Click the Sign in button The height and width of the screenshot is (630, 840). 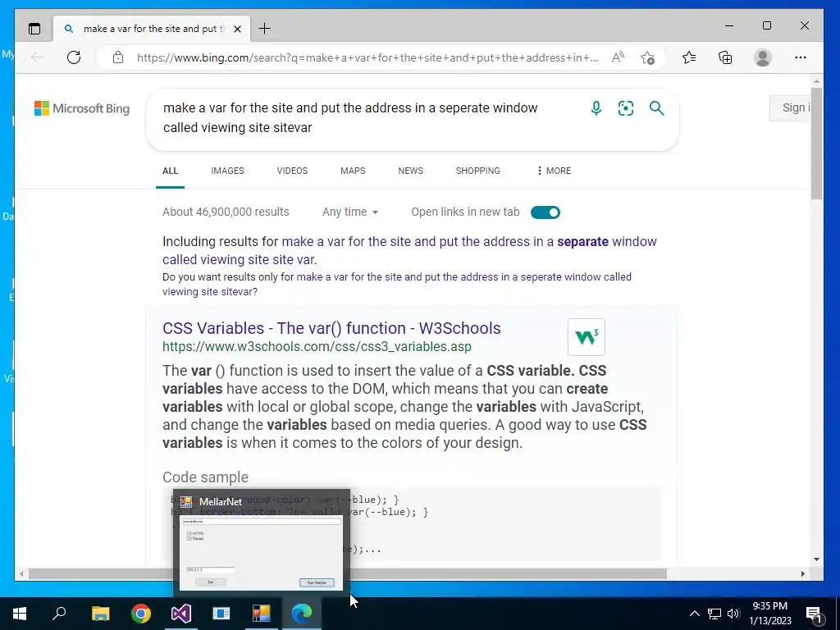(790, 107)
